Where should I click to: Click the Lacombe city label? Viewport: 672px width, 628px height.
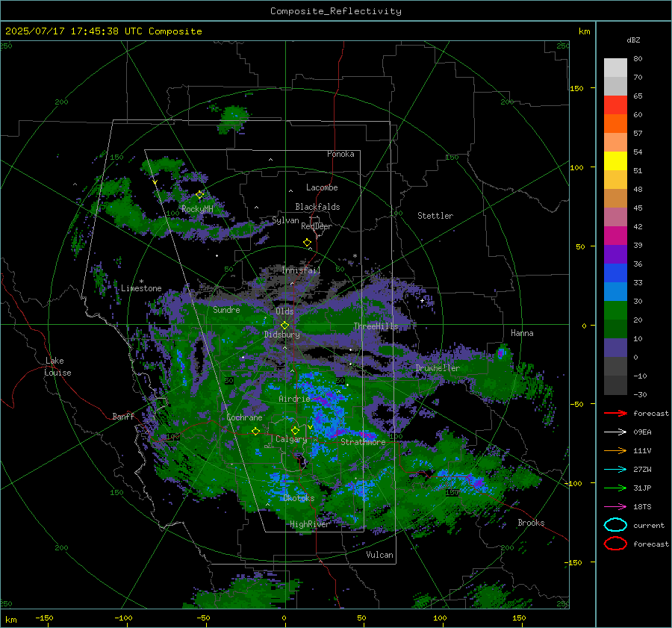coord(322,187)
